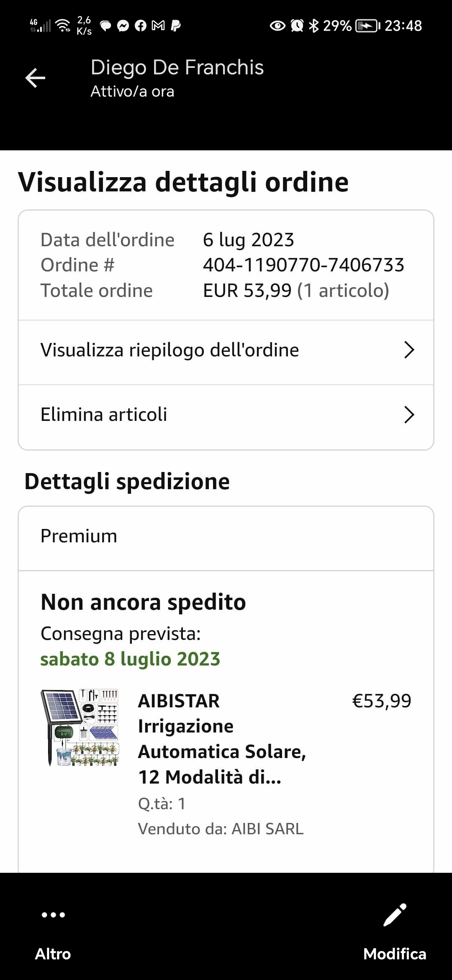Screen dimensions: 452x980
Task: Expand chevron beside Visualizza riepilogo dell'ordine
Action: click(x=409, y=350)
